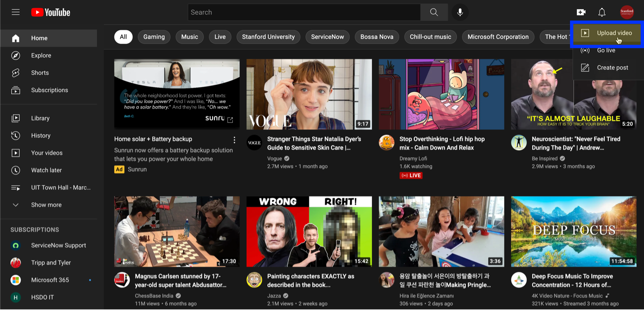Screen dimensions: 644x311
Task: Open Watch later clock icon
Action: click(x=16, y=170)
